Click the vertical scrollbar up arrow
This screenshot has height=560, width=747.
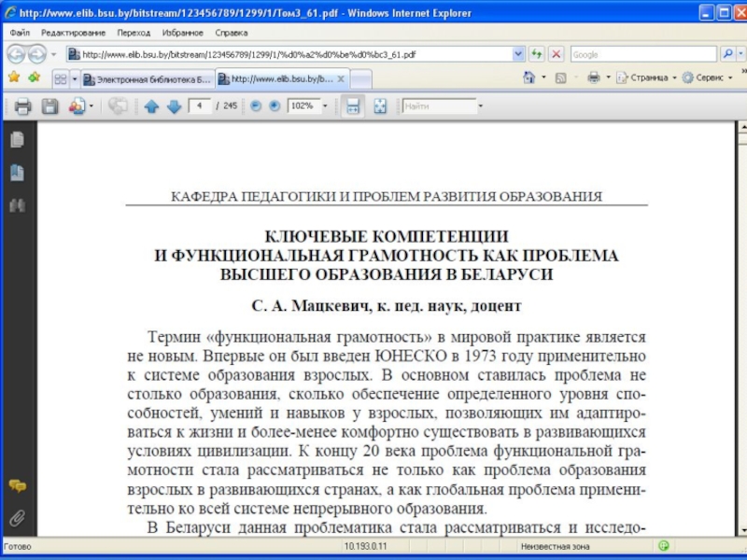click(x=742, y=127)
